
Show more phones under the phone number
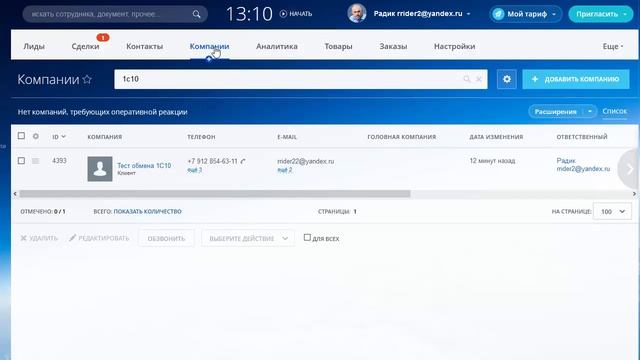pos(194,170)
